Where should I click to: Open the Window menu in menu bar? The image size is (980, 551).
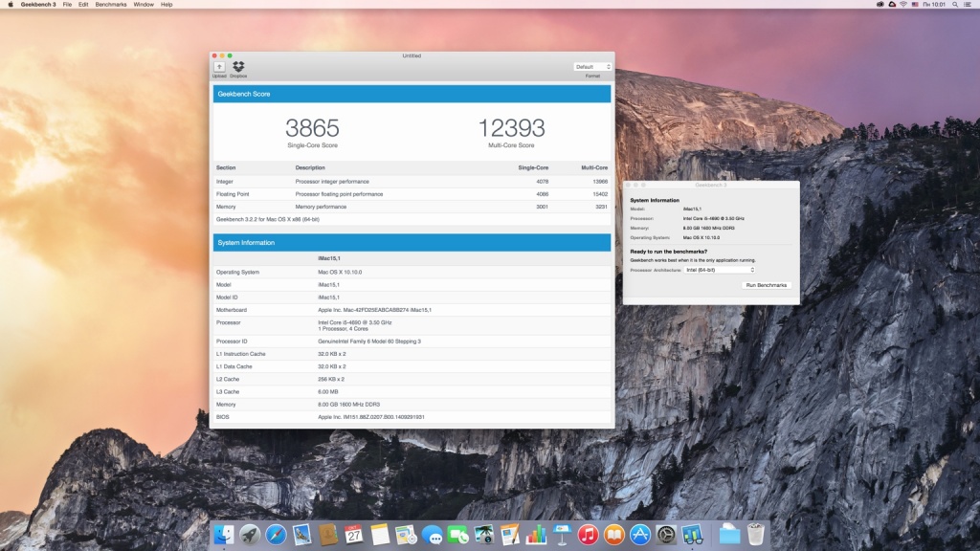(144, 5)
